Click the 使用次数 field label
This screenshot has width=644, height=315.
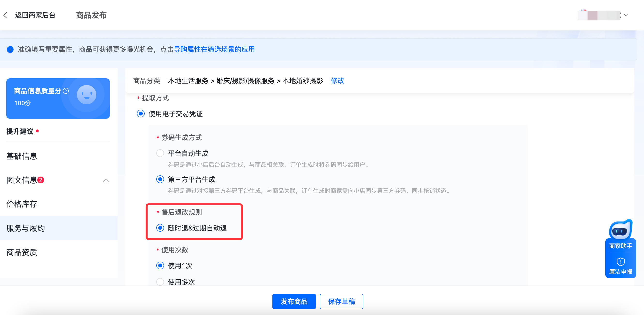175,250
